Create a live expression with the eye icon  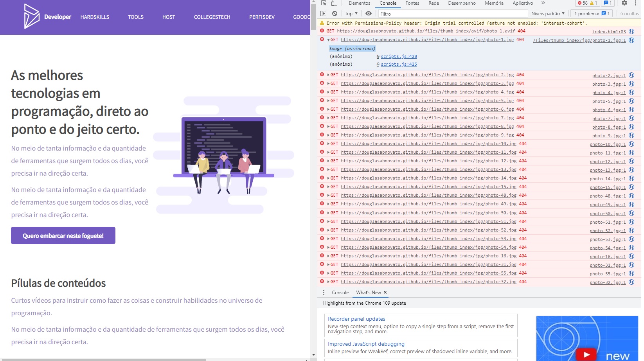click(369, 13)
